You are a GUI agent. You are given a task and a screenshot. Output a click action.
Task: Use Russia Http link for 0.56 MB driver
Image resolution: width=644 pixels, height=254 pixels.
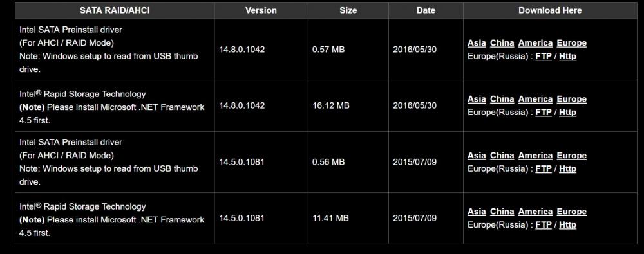(x=567, y=169)
